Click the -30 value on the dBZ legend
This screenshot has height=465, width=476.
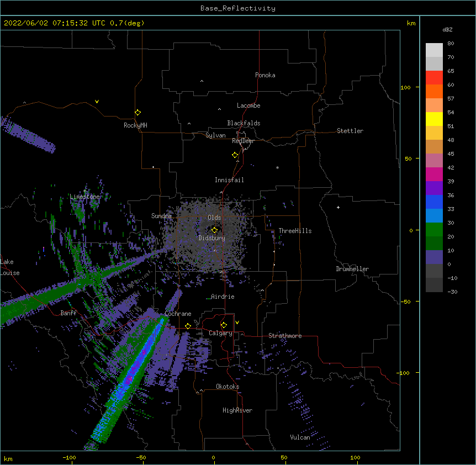(x=452, y=292)
